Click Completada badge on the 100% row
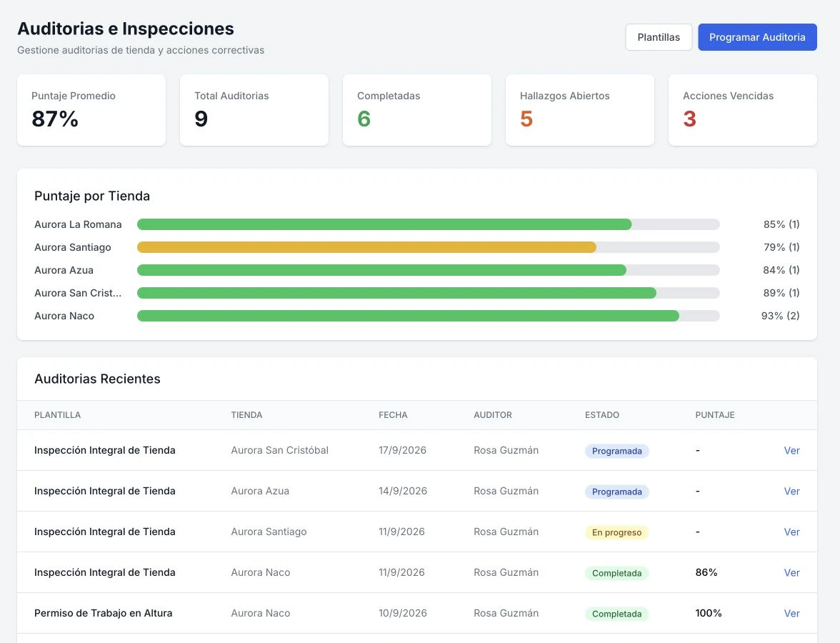 pyautogui.click(x=616, y=614)
